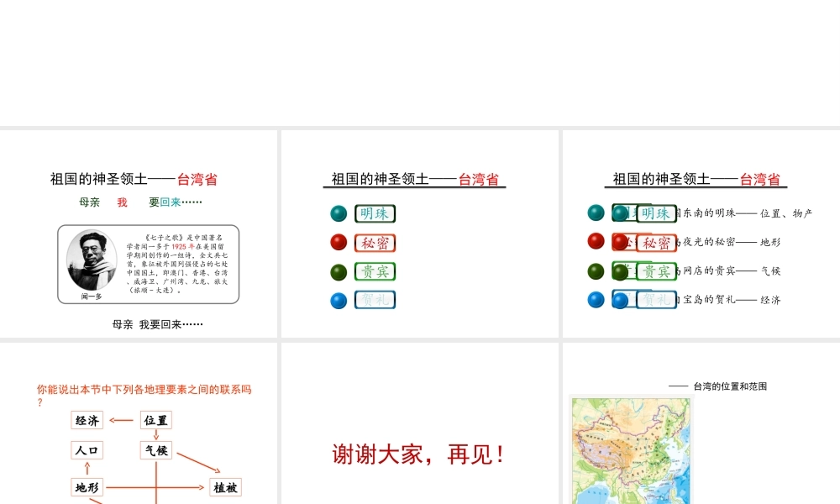Click the dark green ball on the slide without descriptions
840x504 pixels.
click(339, 272)
